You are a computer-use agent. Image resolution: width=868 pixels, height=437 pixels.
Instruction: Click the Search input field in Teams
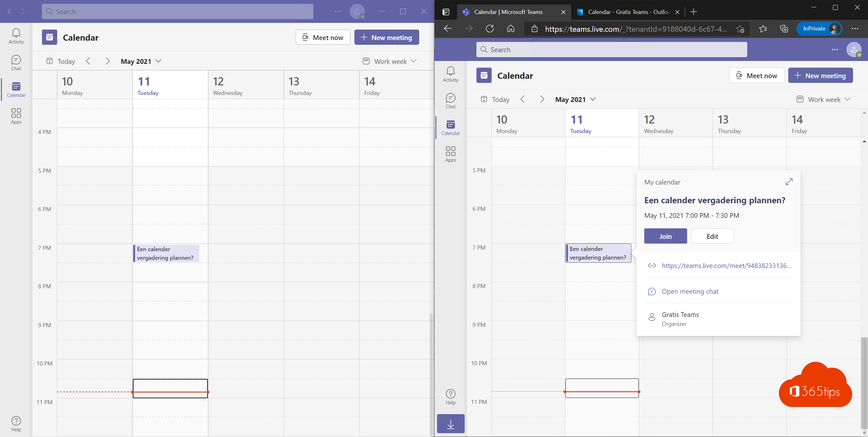[x=178, y=11]
